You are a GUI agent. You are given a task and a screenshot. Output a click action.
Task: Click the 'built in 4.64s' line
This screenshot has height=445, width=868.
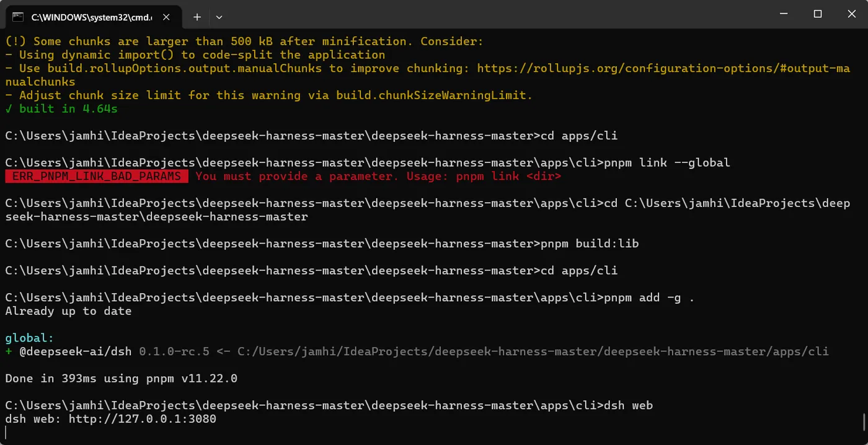pyautogui.click(x=61, y=109)
